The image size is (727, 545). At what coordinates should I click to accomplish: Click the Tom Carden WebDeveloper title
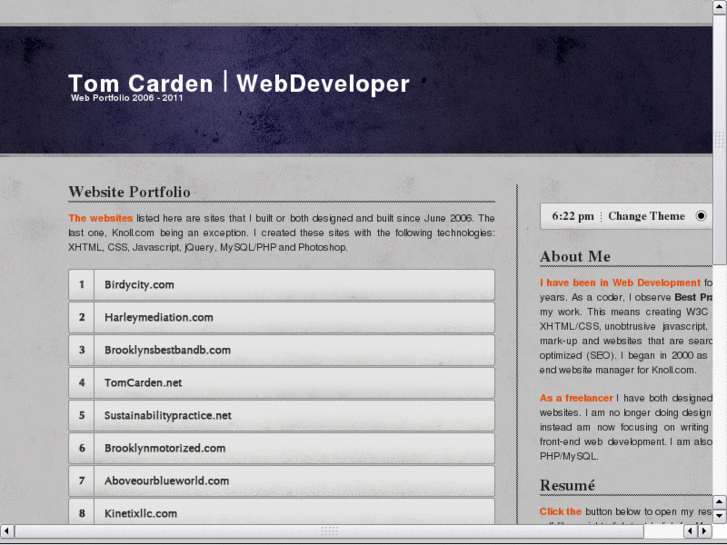pyautogui.click(x=239, y=83)
